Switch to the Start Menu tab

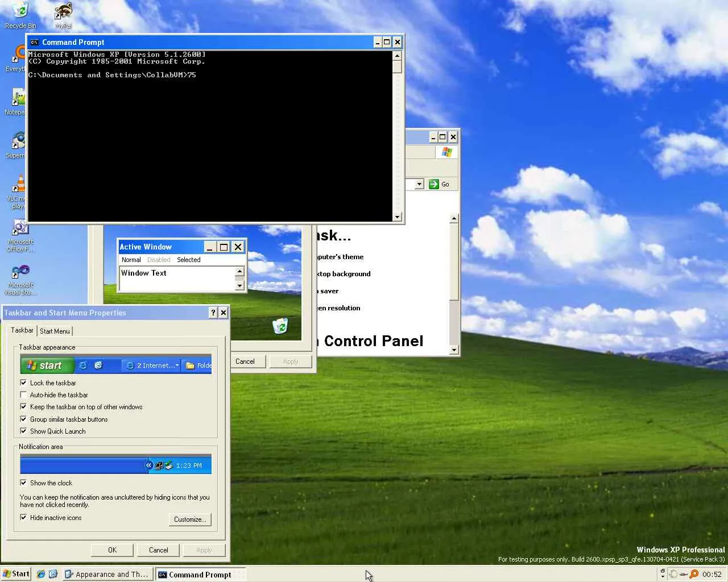click(x=55, y=331)
